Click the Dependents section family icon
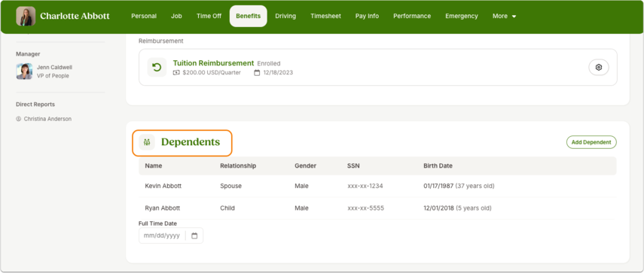Viewport: 644px width, 273px height. 147,142
